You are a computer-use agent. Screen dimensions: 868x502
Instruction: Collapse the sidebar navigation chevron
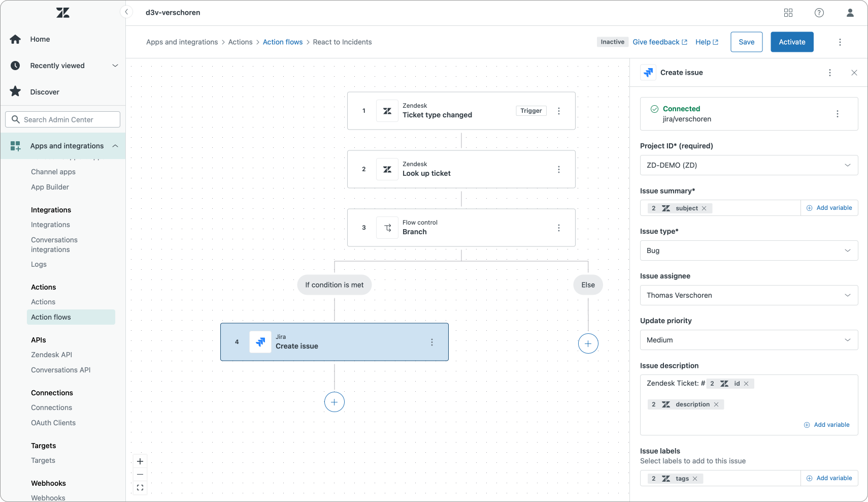(x=126, y=12)
